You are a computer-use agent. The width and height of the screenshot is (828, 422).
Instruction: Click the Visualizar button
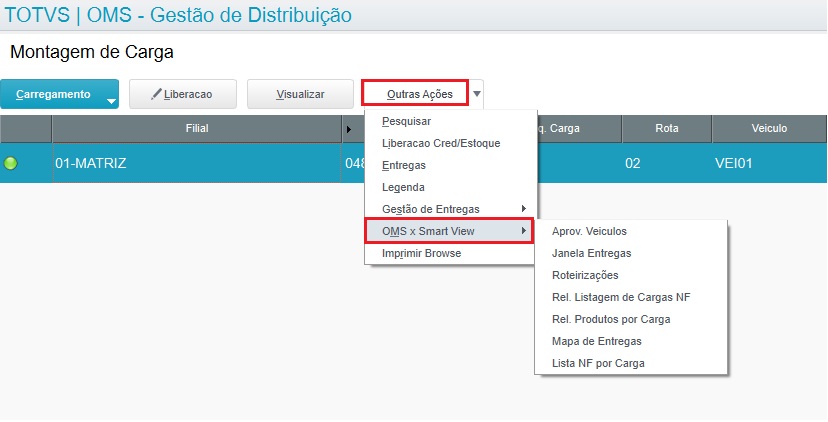[300, 94]
